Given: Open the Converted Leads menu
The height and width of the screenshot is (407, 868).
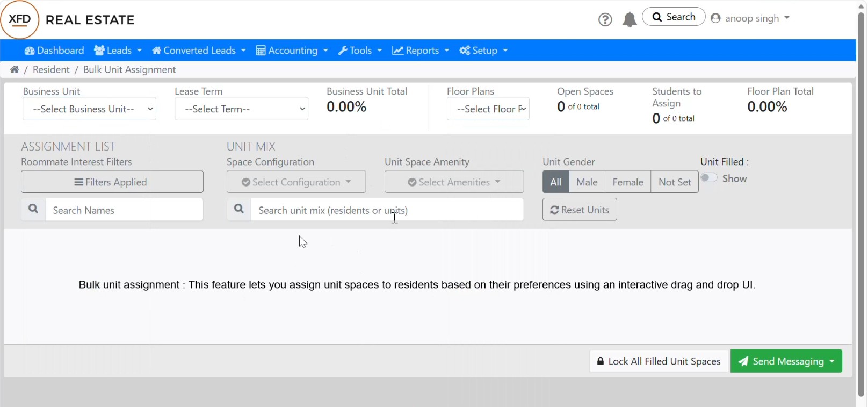Looking at the screenshot, I should pyautogui.click(x=199, y=51).
